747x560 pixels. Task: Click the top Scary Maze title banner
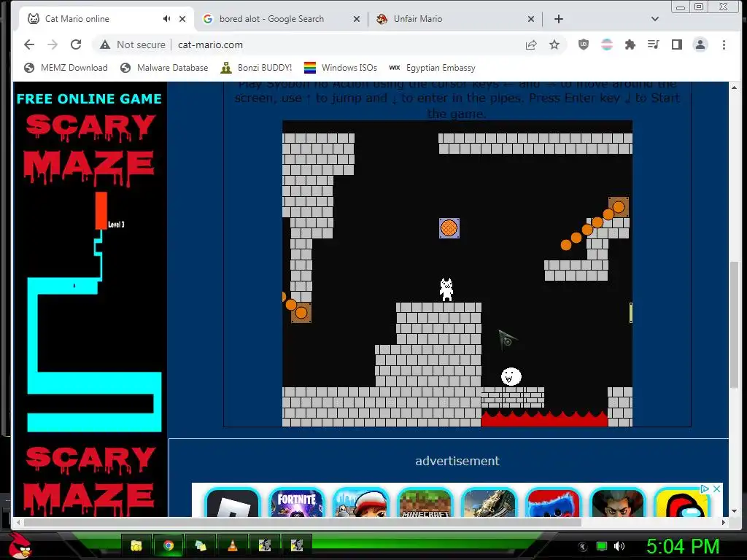90,149
